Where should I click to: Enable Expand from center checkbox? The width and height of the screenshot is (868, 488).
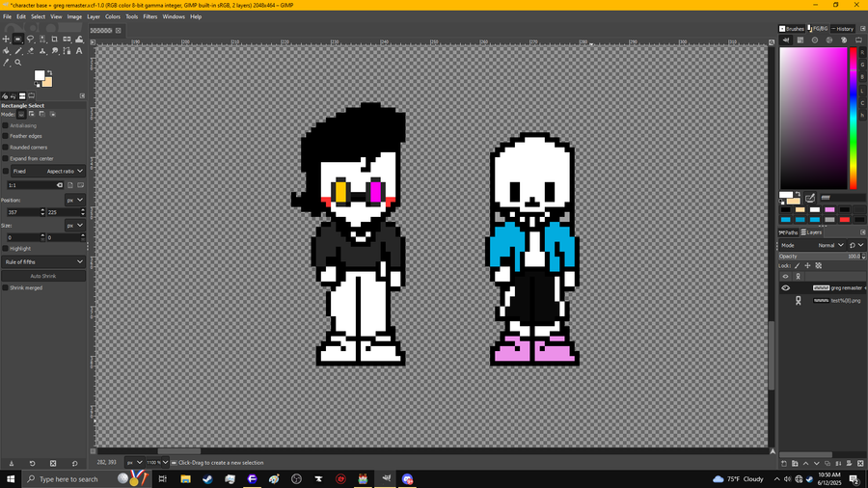(x=6, y=158)
